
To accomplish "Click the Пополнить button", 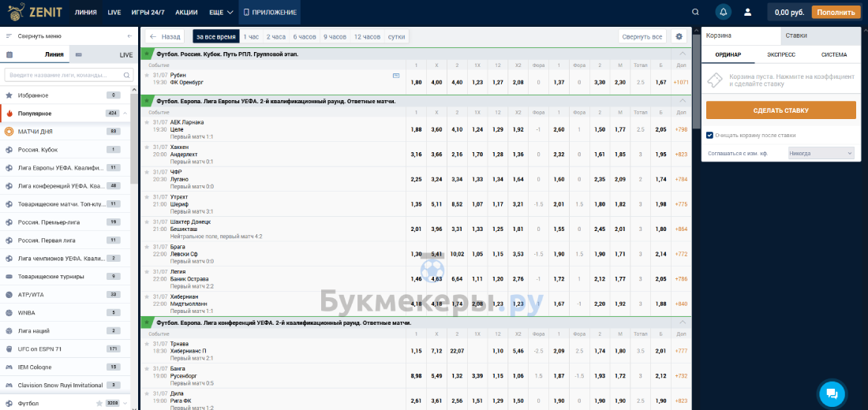I will point(836,12).
